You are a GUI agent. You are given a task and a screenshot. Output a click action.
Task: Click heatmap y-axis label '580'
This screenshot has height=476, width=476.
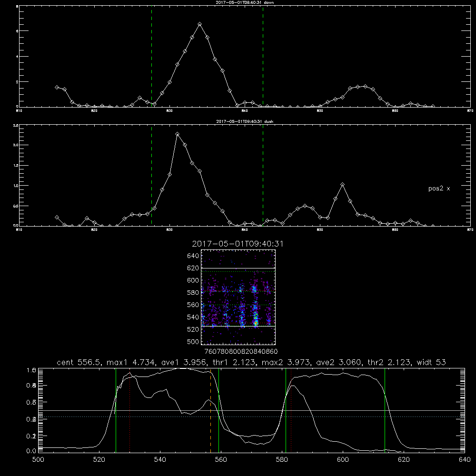[193, 293]
